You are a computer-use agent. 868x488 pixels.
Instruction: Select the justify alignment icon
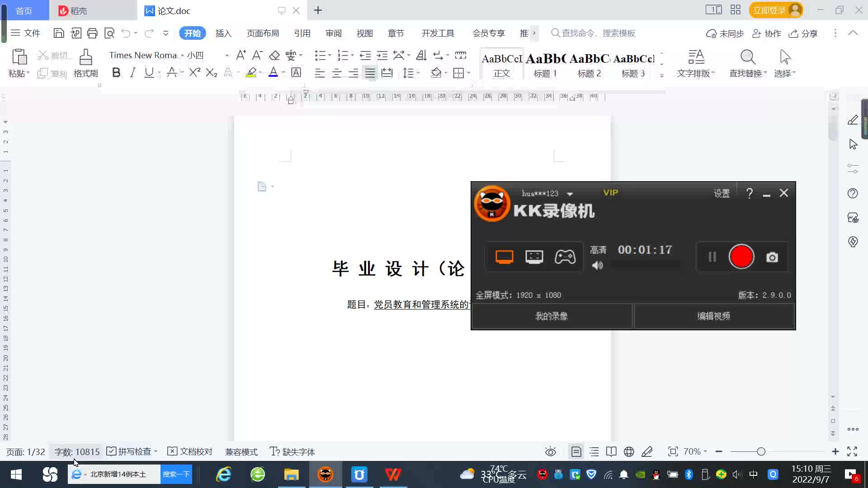click(x=370, y=73)
